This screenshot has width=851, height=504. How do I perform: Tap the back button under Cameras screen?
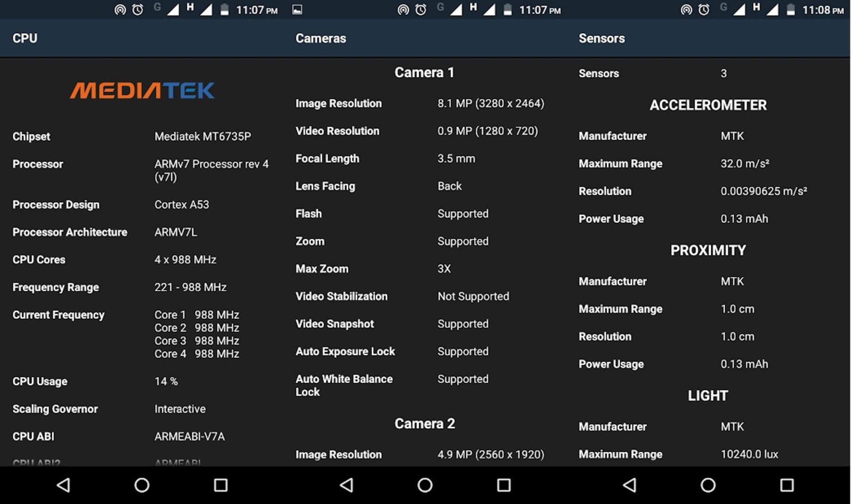point(347,485)
